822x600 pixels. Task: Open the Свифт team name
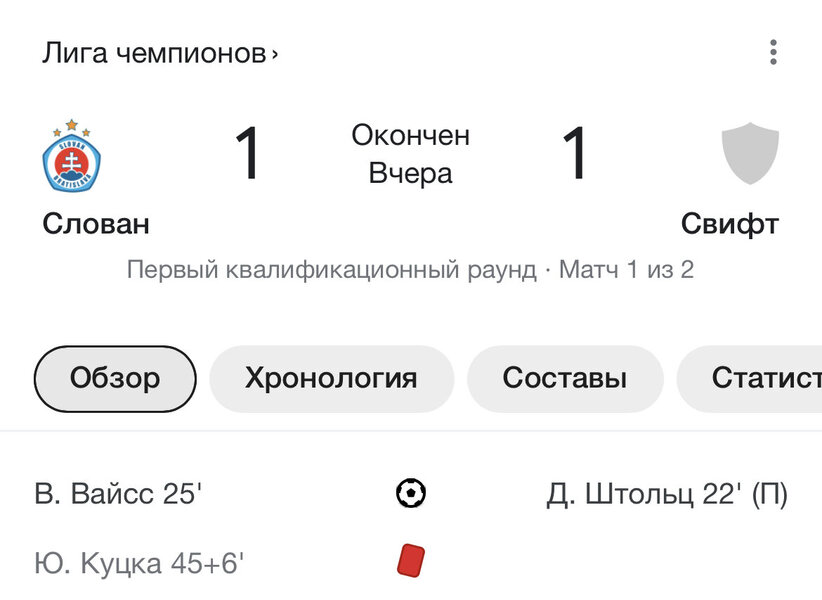(729, 224)
